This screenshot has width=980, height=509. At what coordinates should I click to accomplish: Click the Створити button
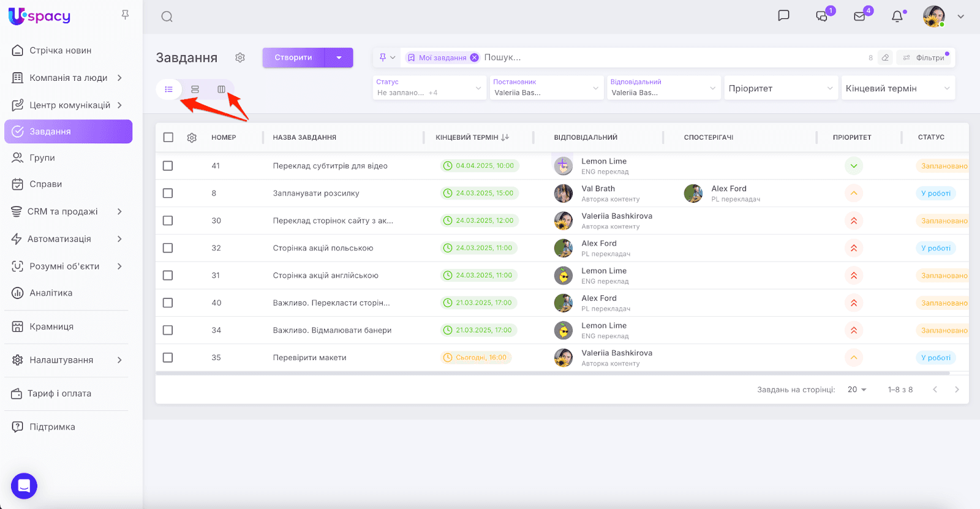pyautogui.click(x=293, y=58)
